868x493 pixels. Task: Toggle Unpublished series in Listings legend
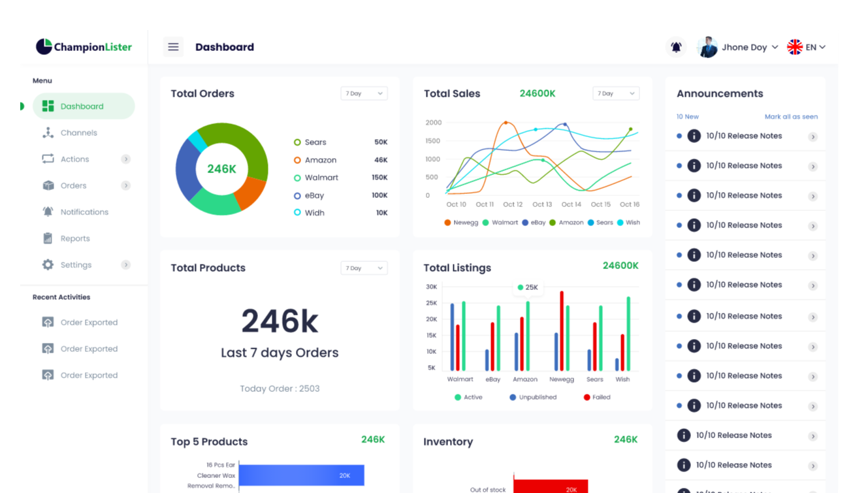(533, 397)
